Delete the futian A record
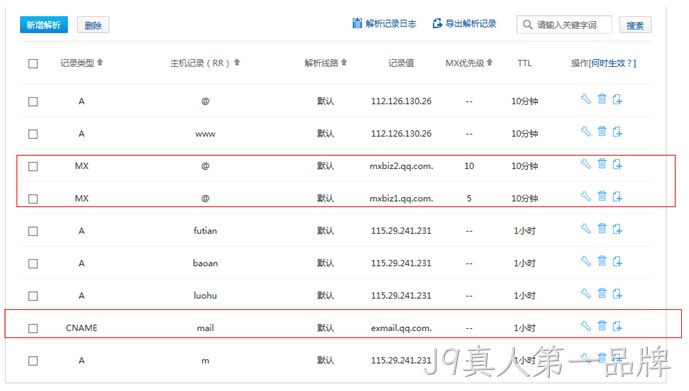This screenshot has height=391, width=689. (x=602, y=228)
